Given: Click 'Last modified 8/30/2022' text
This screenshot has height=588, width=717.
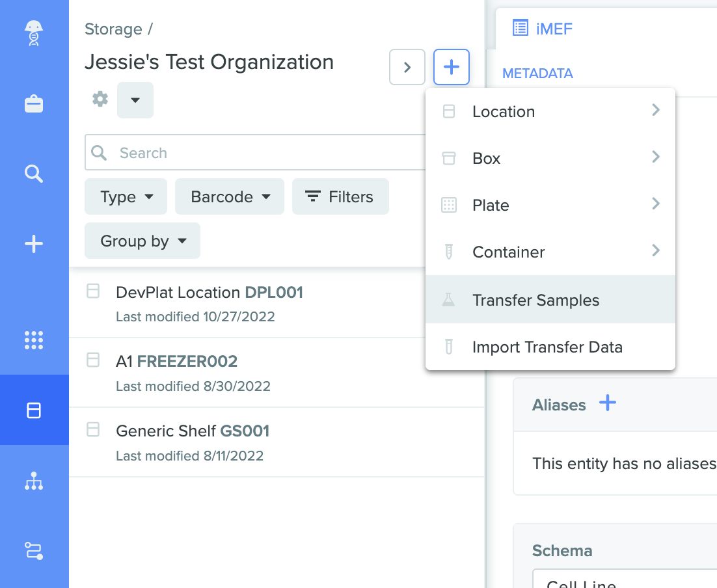Looking at the screenshot, I should (x=193, y=386).
